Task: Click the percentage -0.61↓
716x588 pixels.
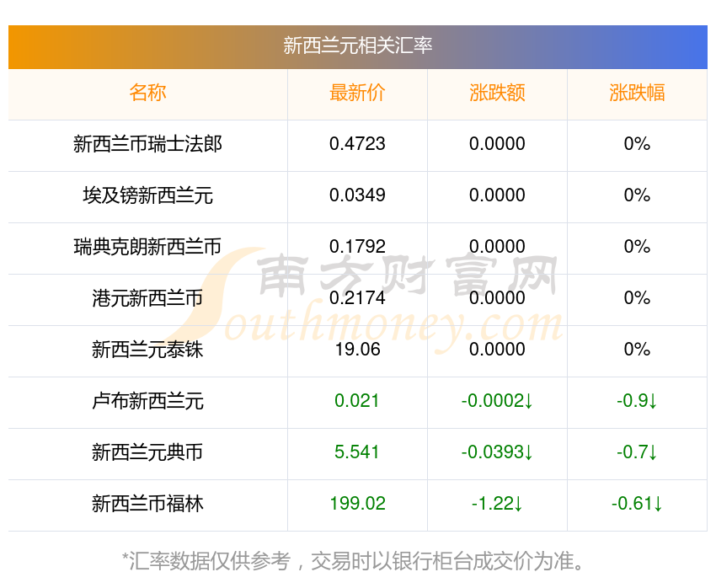Action: (637, 504)
